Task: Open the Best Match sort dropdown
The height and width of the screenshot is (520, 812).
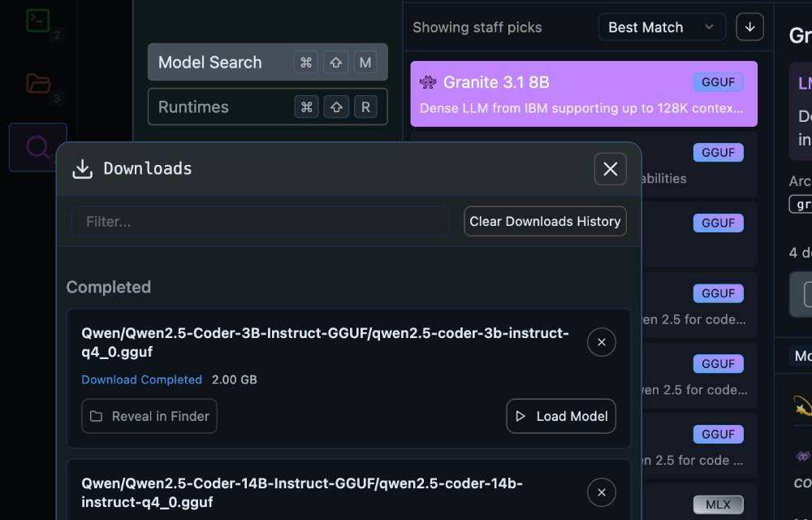Action: 661,27
